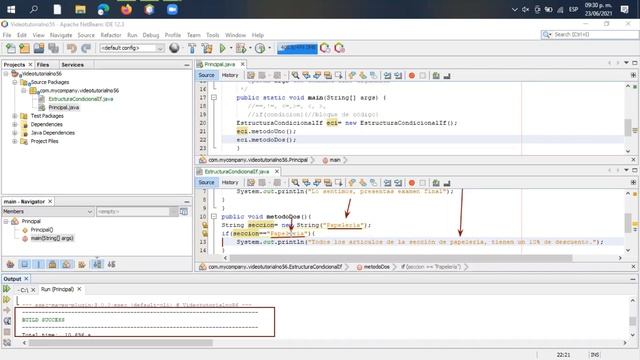Screen dimensions: 640x360
Task: Open Firefox from the Windows taskbar
Action: tap(127, 9)
